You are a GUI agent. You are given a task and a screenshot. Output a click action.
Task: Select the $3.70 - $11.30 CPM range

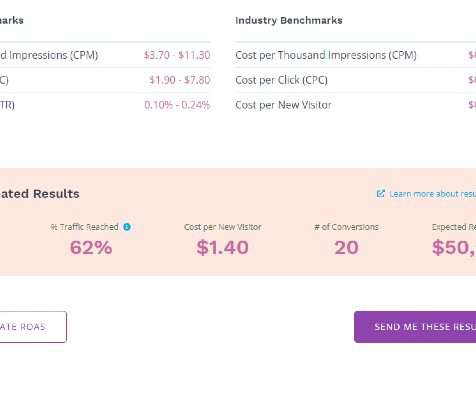tap(177, 55)
